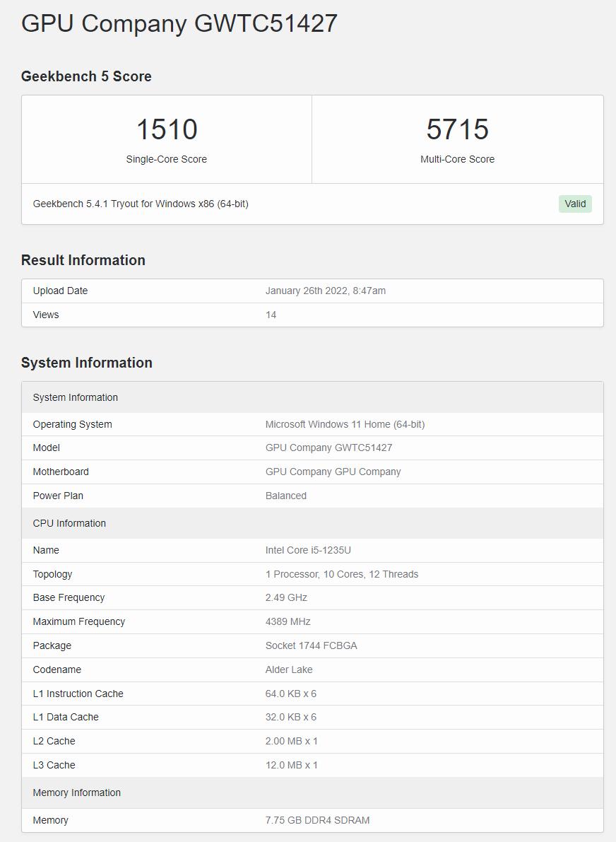Expand the CPU Information section

click(67, 523)
